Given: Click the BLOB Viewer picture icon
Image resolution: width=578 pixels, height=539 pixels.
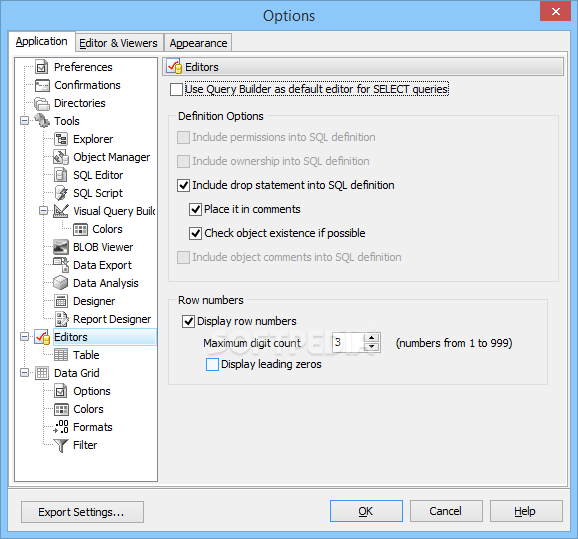Looking at the screenshot, I should (61, 247).
